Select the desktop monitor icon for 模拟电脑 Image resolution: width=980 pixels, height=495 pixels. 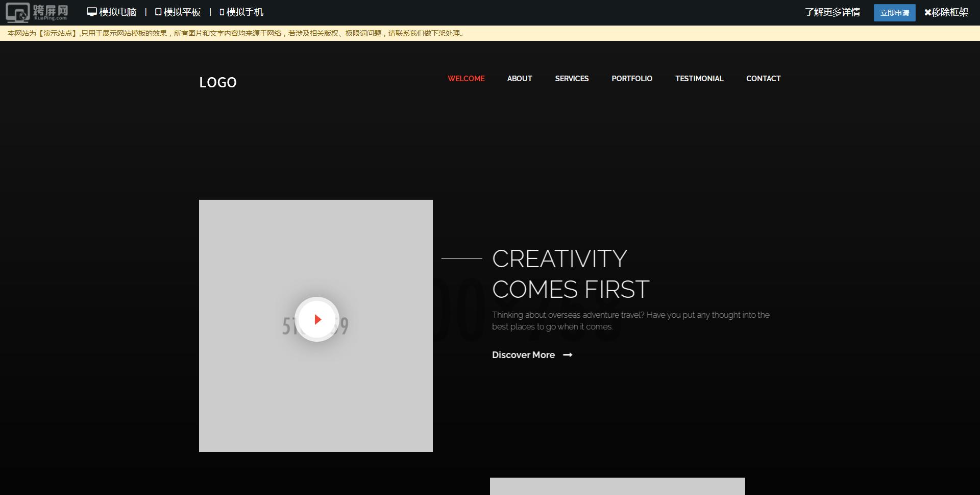92,12
